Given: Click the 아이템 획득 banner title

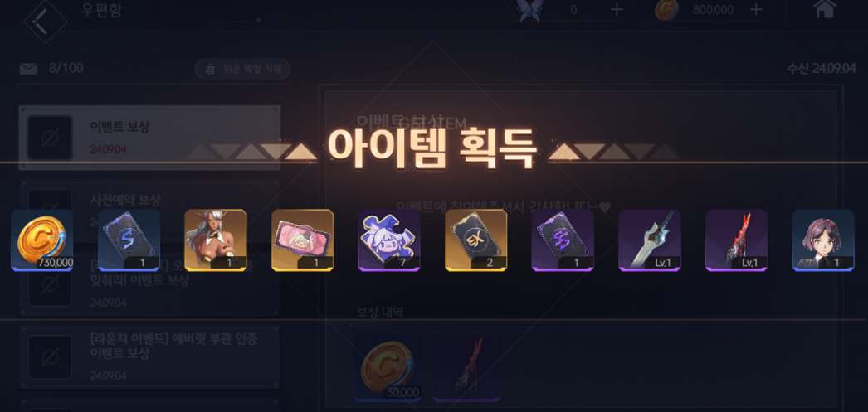Looking at the screenshot, I should click(x=432, y=148).
